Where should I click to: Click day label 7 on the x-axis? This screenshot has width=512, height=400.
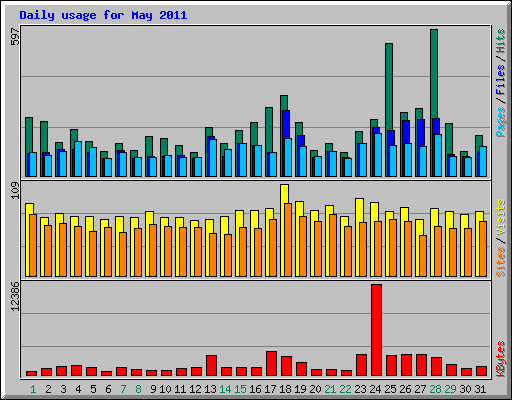click(123, 389)
